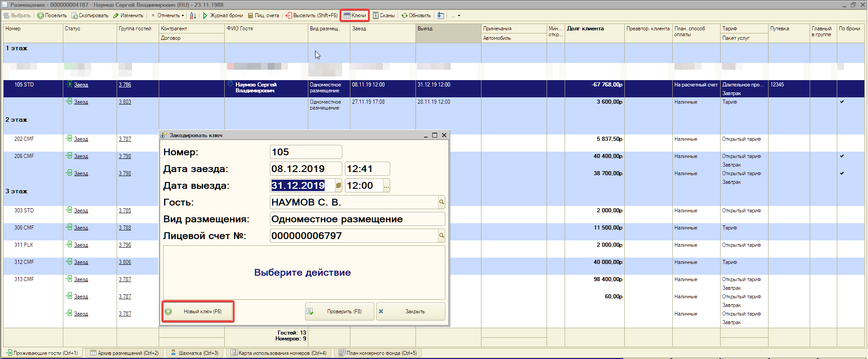Switch to План номерного фонда tab
This screenshot has width=868, height=359.
pos(378,353)
